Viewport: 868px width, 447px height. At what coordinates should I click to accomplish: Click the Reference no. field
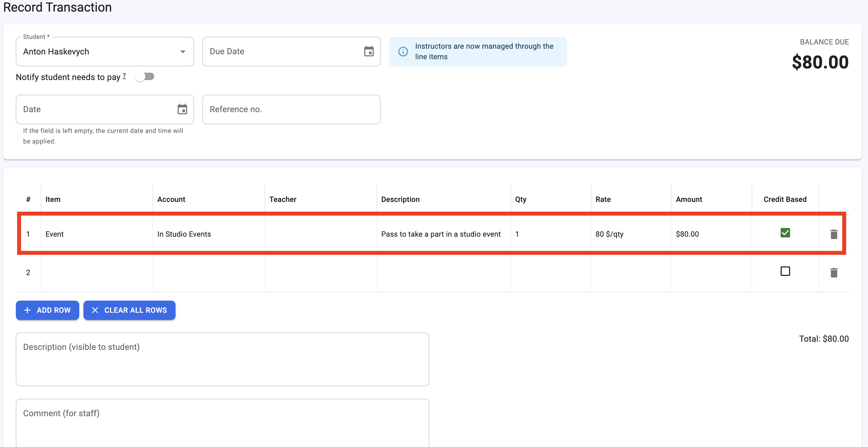[291, 109]
